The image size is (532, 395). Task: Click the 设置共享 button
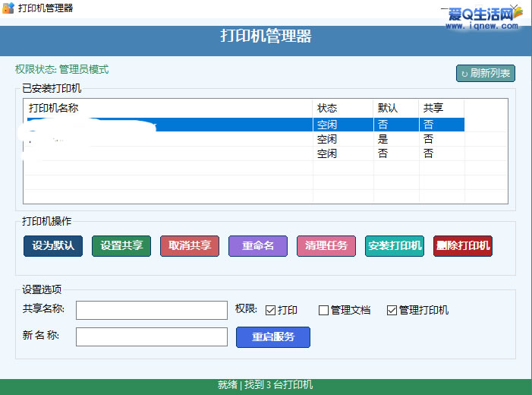121,246
